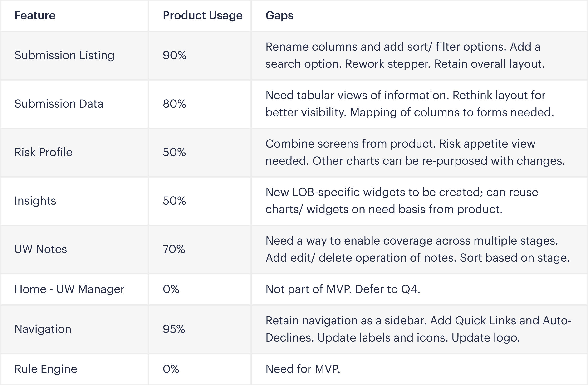Select the Rule Engine feature cell

pos(46,369)
